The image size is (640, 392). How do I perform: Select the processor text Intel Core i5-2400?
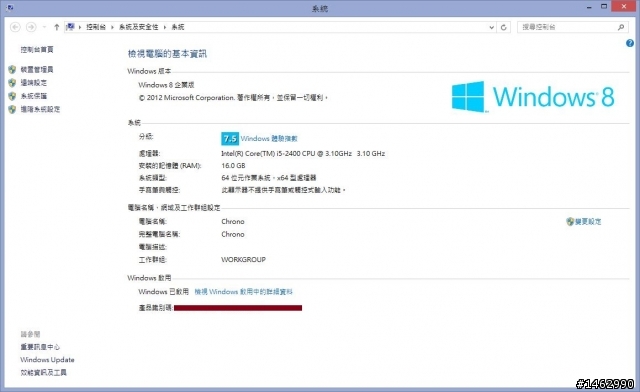tap(303, 154)
